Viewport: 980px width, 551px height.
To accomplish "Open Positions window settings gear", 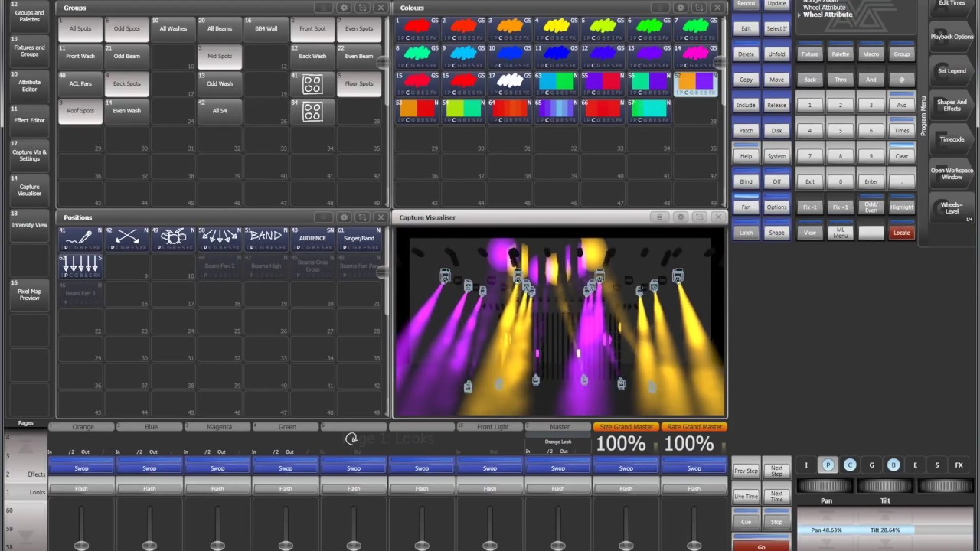I will tap(344, 217).
